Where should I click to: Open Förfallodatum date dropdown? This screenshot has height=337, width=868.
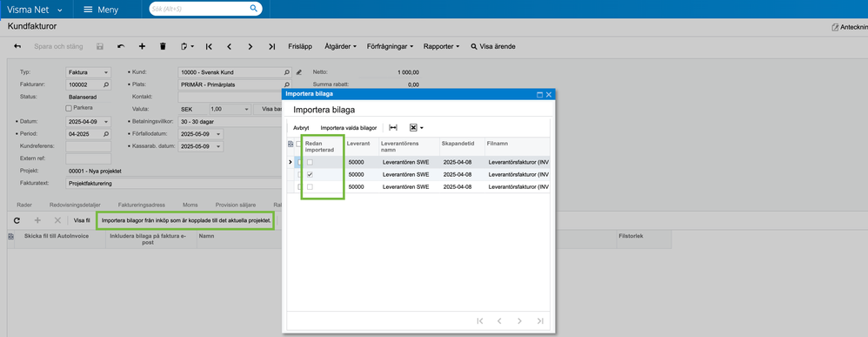point(219,134)
